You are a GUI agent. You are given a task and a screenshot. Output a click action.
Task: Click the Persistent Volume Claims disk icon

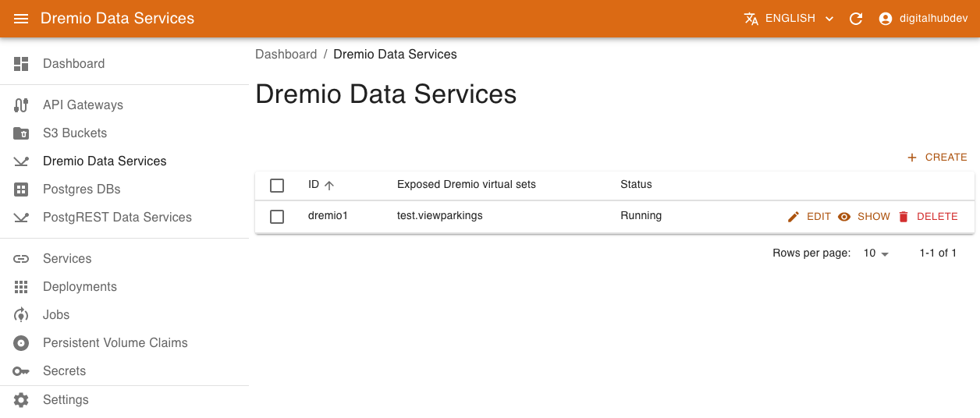tap(21, 343)
